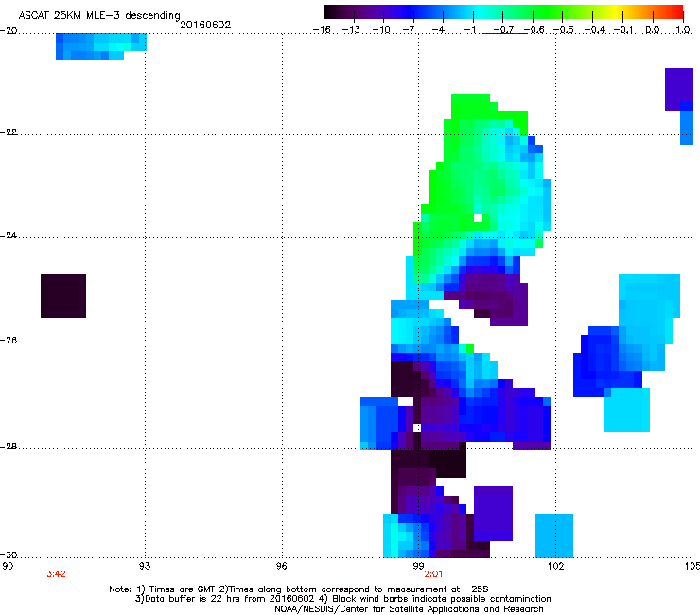The width and height of the screenshot is (700, 615).
Task: Click the 93 longitude axis label
Action: 145,566
